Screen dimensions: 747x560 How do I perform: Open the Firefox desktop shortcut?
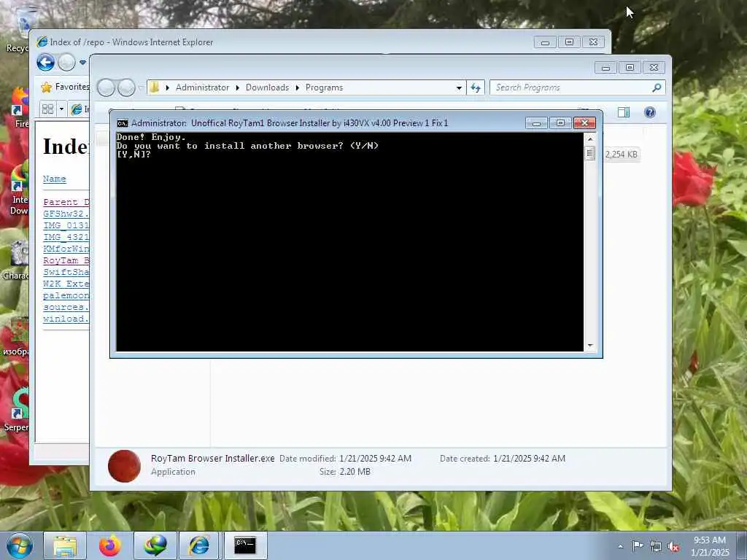19,108
